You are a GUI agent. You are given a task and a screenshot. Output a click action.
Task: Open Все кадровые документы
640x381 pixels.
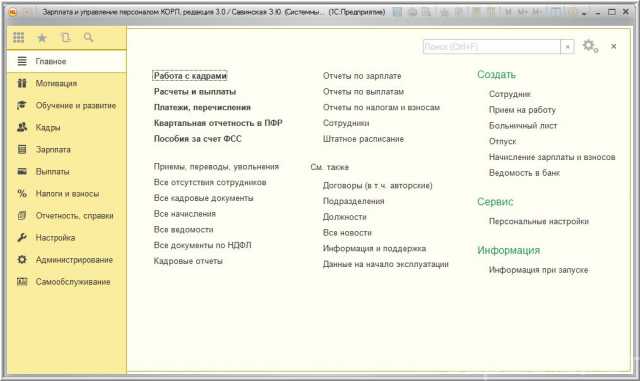coord(203,198)
